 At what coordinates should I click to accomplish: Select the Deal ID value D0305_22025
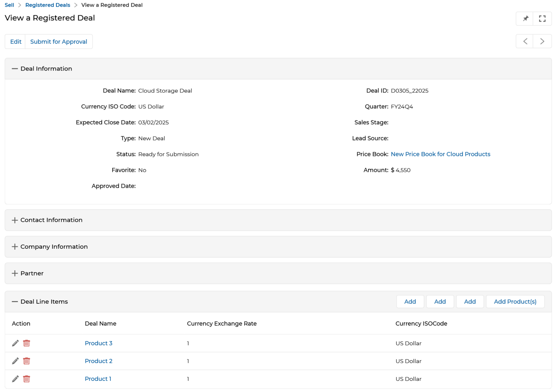coord(409,91)
